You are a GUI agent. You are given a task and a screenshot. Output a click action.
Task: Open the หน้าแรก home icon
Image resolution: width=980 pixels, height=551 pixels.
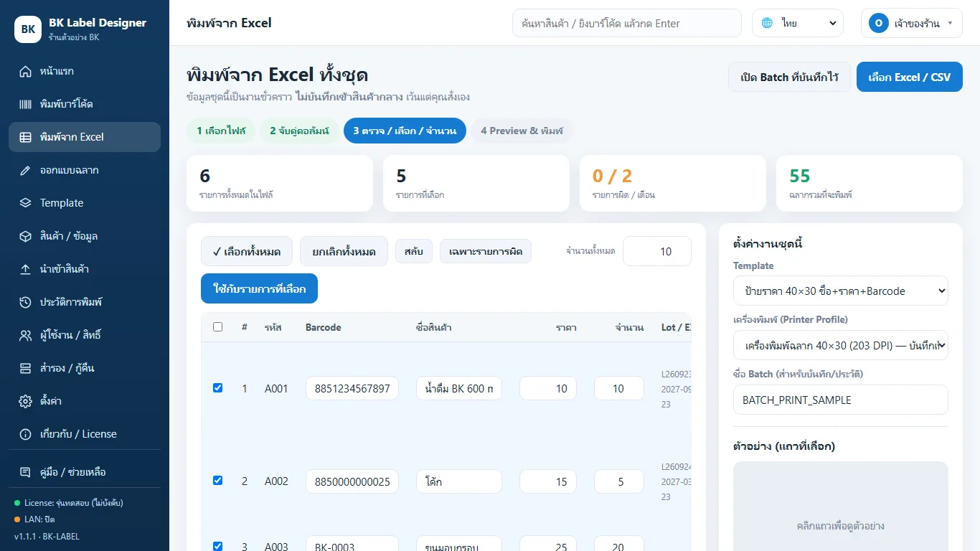tap(26, 71)
